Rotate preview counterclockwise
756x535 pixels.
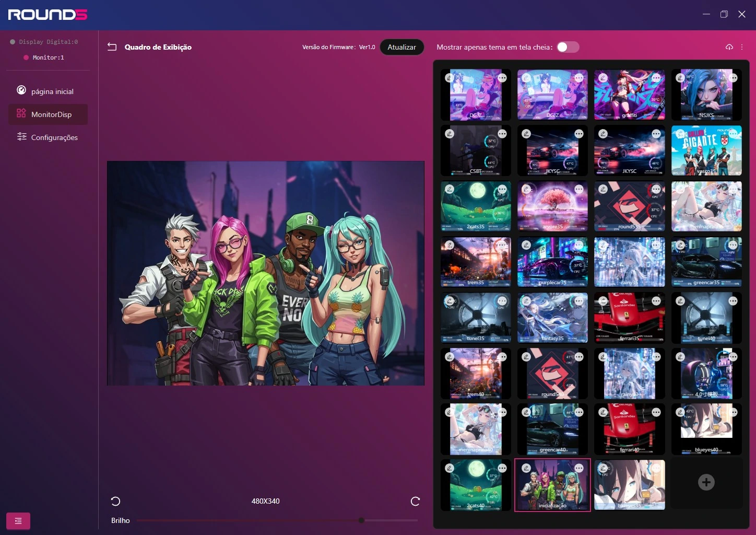pyautogui.click(x=116, y=502)
